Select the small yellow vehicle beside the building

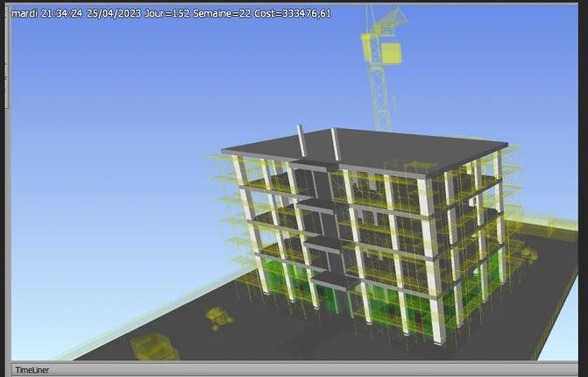click(529, 254)
